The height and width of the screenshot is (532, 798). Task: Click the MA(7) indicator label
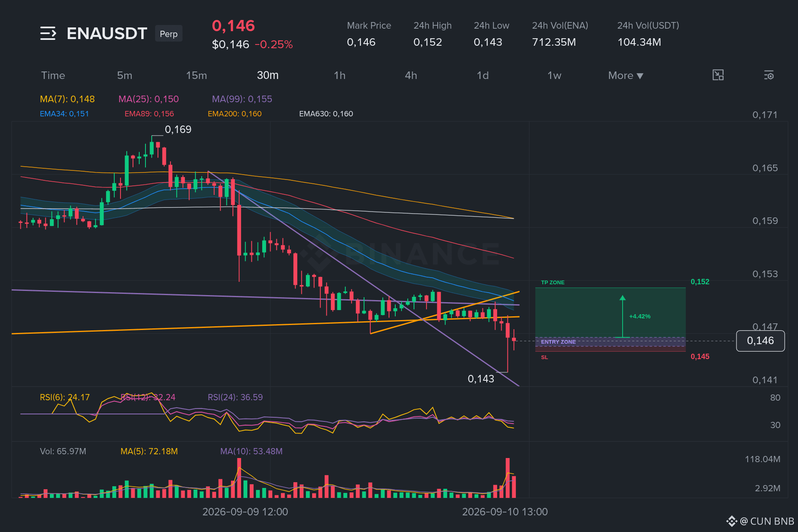pos(67,99)
